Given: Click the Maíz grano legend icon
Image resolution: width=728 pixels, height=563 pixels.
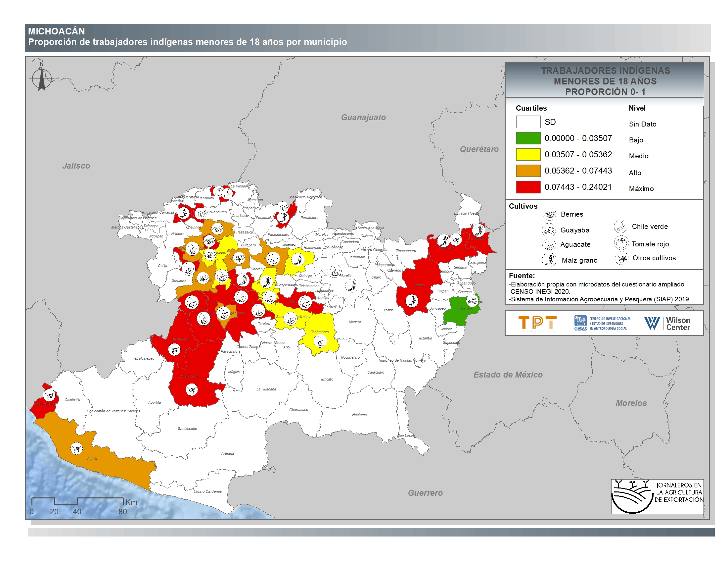Looking at the screenshot, I should [x=549, y=260].
